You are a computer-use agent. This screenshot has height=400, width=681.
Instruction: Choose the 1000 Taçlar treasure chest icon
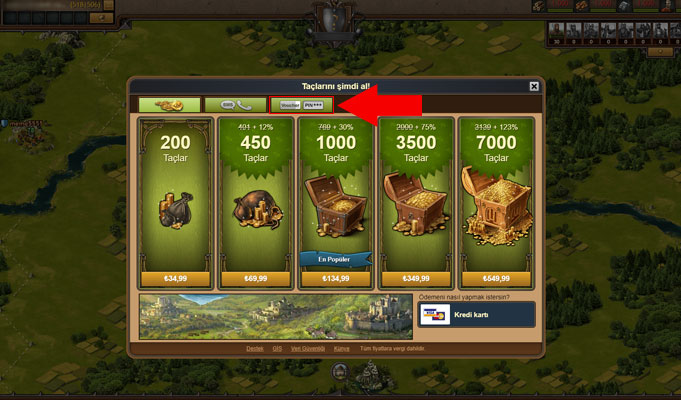click(336, 205)
